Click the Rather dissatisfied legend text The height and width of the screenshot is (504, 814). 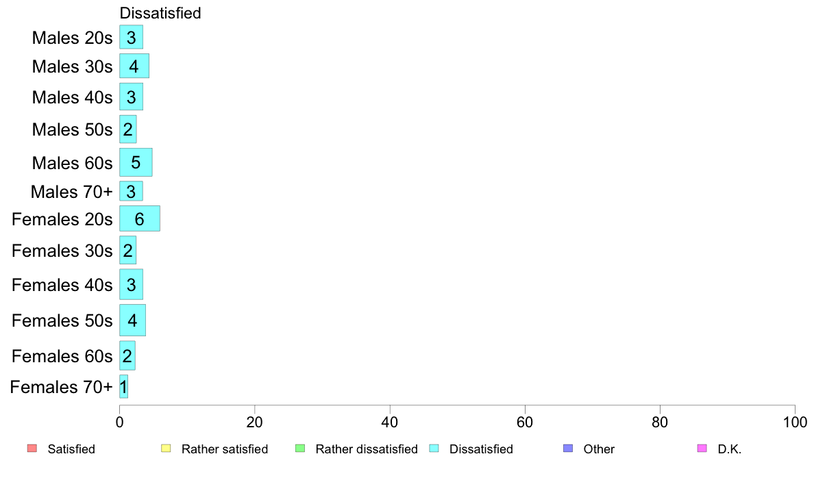click(367, 449)
